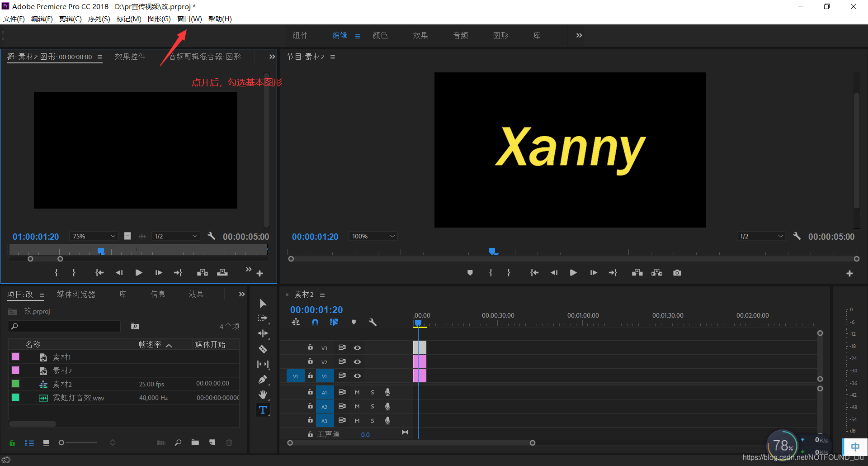Step forward one frame in program monitor
868x466 pixels.
tap(594, 273)
